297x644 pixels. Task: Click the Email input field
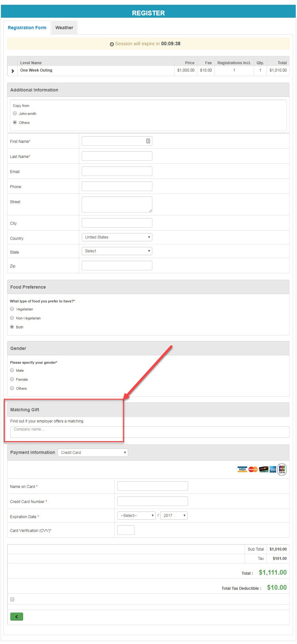(x=117, y=171)
